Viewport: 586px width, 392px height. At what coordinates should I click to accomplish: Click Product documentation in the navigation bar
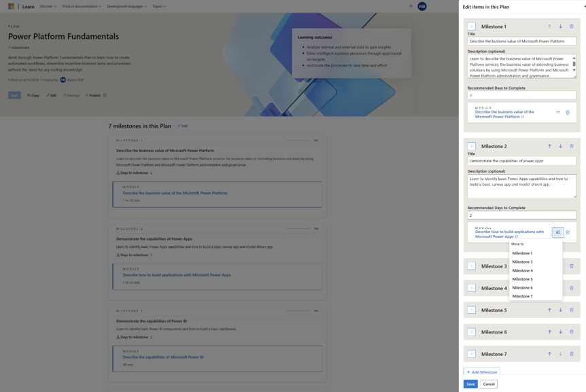tap(80, 5)
